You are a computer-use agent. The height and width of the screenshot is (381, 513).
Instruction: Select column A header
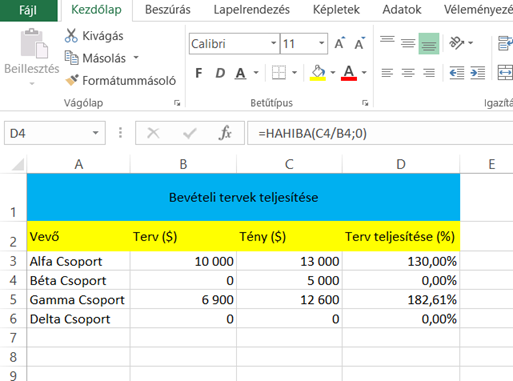point(79,164)
